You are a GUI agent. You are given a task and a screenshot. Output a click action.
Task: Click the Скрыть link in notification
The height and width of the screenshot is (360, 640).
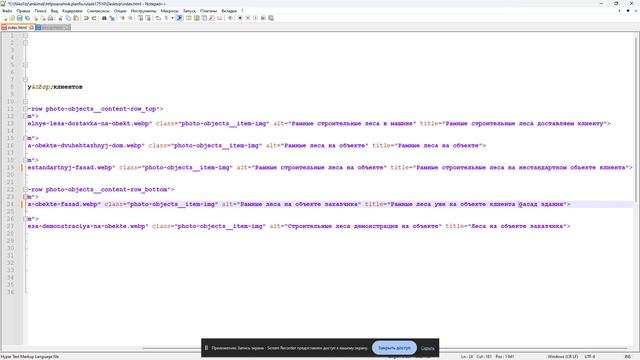[x=427, y=348]
